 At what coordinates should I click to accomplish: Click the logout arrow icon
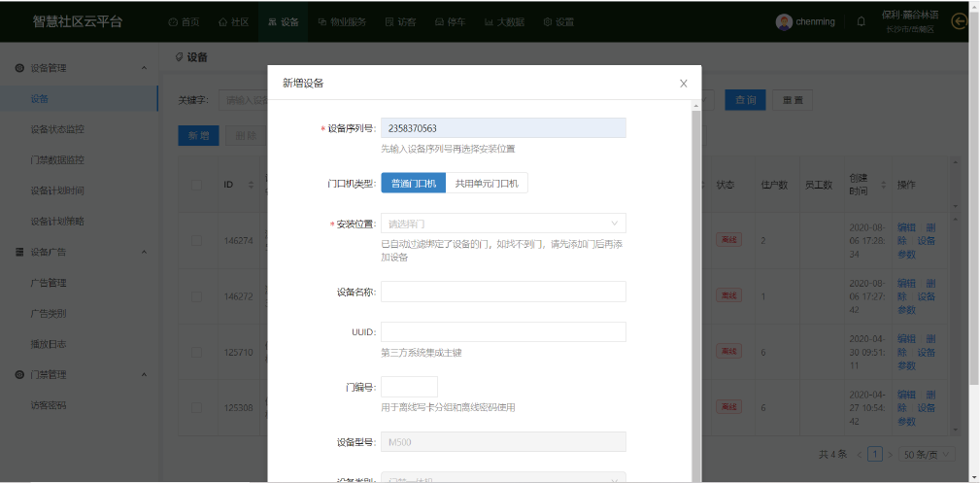[960, 22]
